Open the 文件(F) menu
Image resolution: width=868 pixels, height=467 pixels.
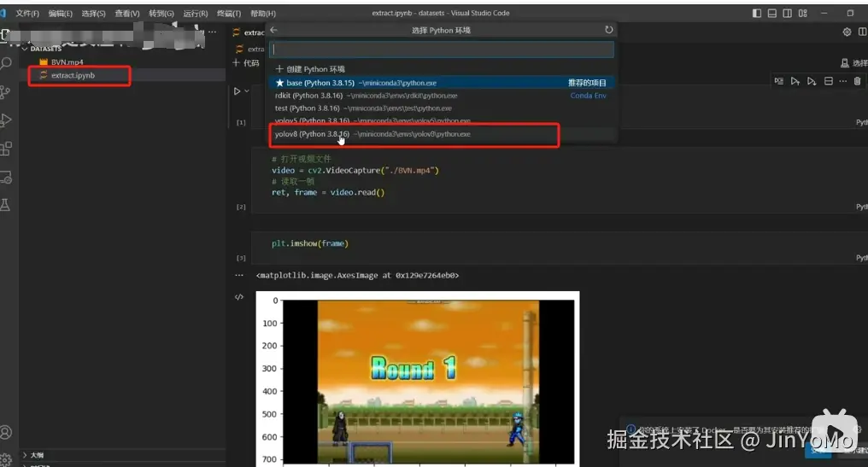[27, 14]
